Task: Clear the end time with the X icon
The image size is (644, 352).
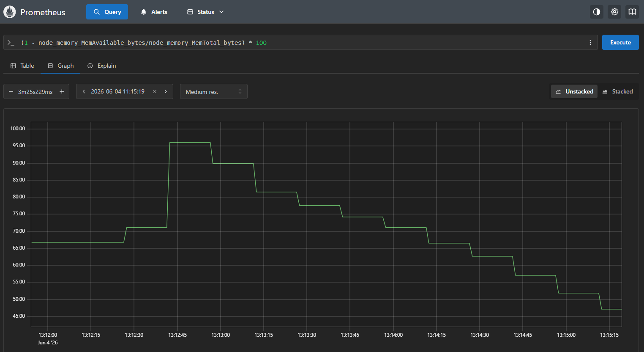Action: tap(155, 91)
